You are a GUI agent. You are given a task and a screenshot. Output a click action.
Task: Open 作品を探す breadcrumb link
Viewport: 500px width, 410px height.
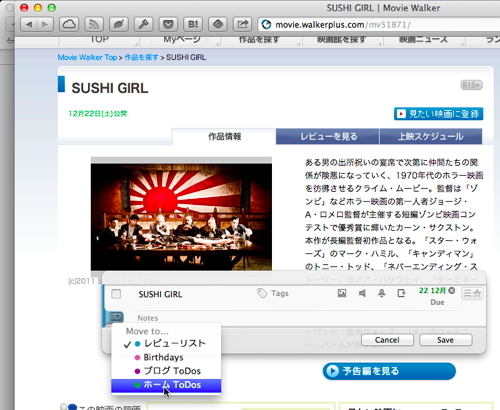point(141,57)
